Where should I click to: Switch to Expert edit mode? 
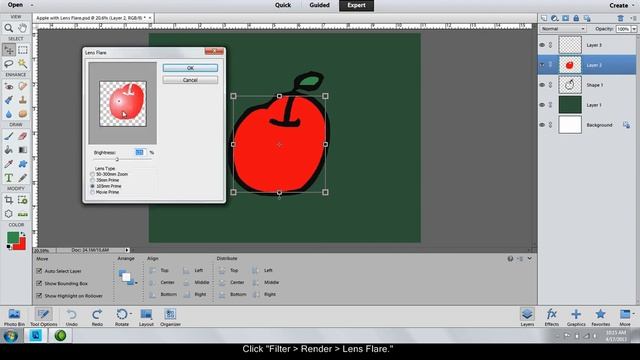(356, 5)
